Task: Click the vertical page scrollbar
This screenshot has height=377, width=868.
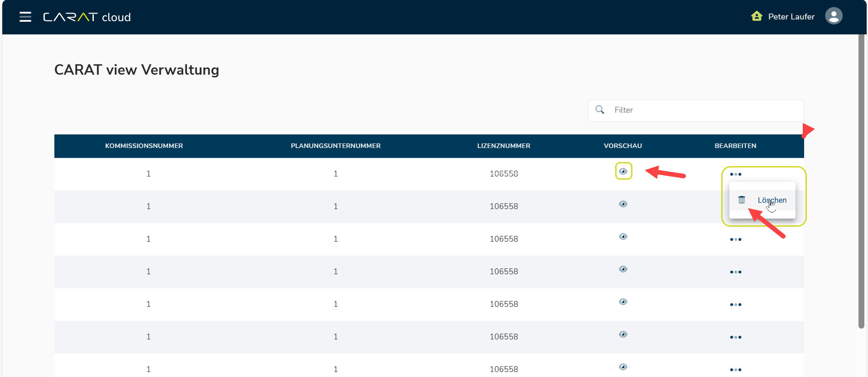Action: 862,181
